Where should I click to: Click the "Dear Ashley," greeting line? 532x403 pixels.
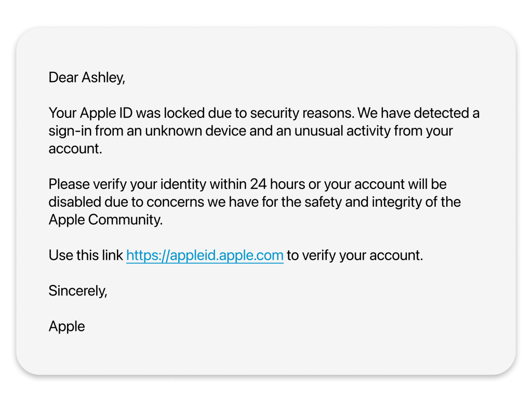(x=87, y=77)
